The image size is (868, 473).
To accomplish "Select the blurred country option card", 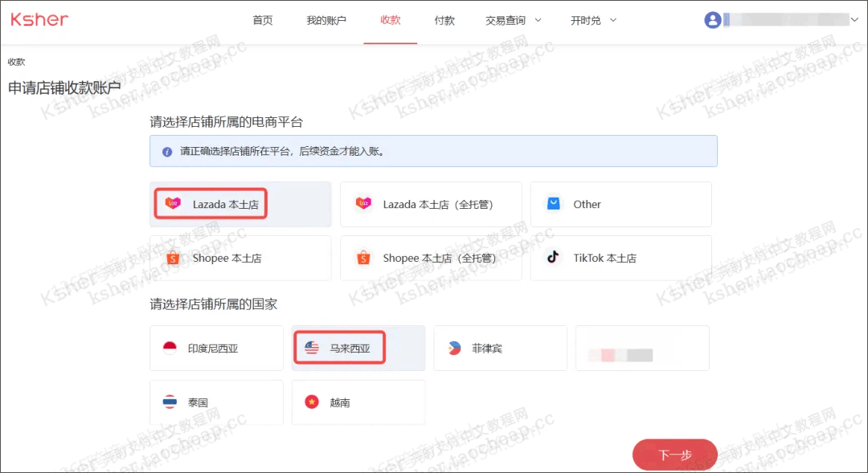I will [642, 348].
